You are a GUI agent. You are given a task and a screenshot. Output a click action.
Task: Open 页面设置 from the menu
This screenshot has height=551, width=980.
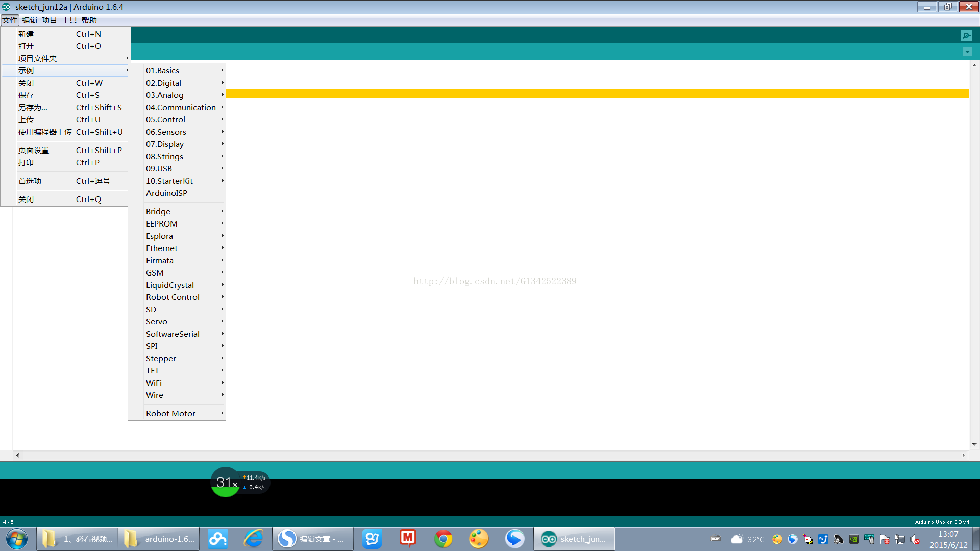(65, 150)
